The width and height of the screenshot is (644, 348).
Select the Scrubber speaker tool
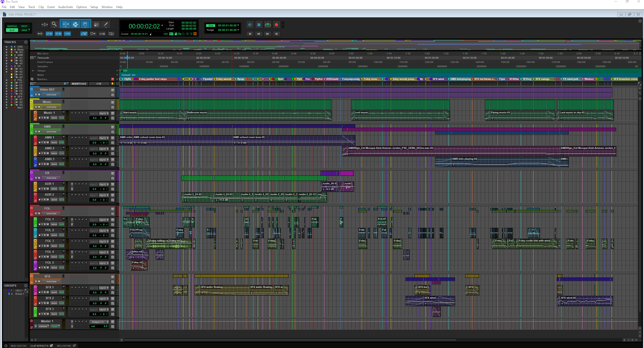[x=96, y=24]
